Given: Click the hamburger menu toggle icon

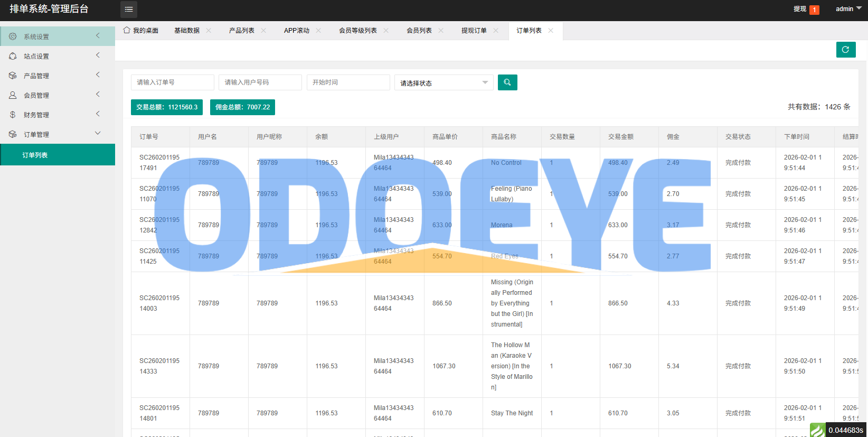Looking at the screenshot, I should point(129,10).
